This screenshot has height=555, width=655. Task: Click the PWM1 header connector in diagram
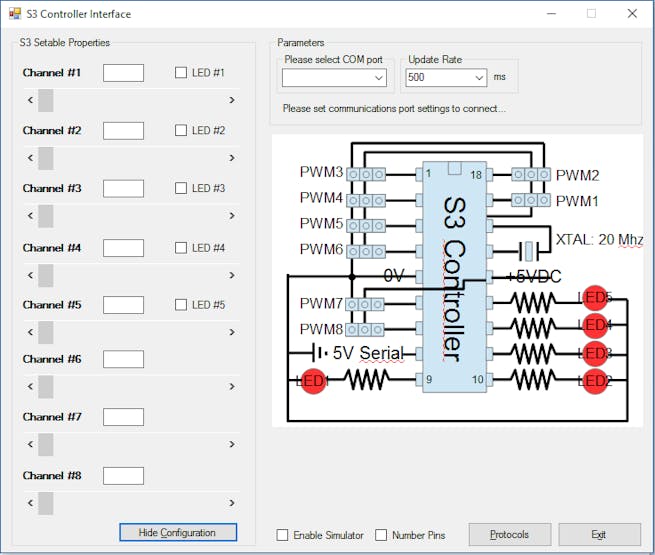coord(531,200)
